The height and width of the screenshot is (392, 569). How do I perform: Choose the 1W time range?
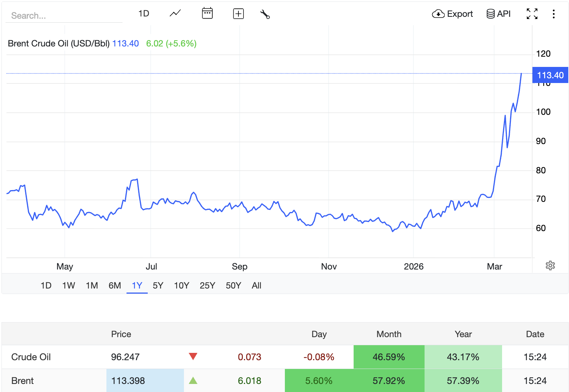click(68, 286)
